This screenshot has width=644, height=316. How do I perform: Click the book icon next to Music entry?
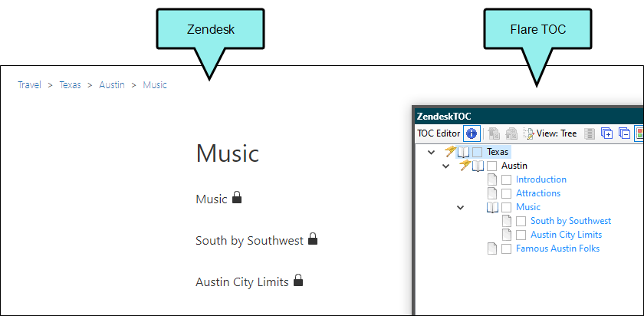[x=492, y=207]
